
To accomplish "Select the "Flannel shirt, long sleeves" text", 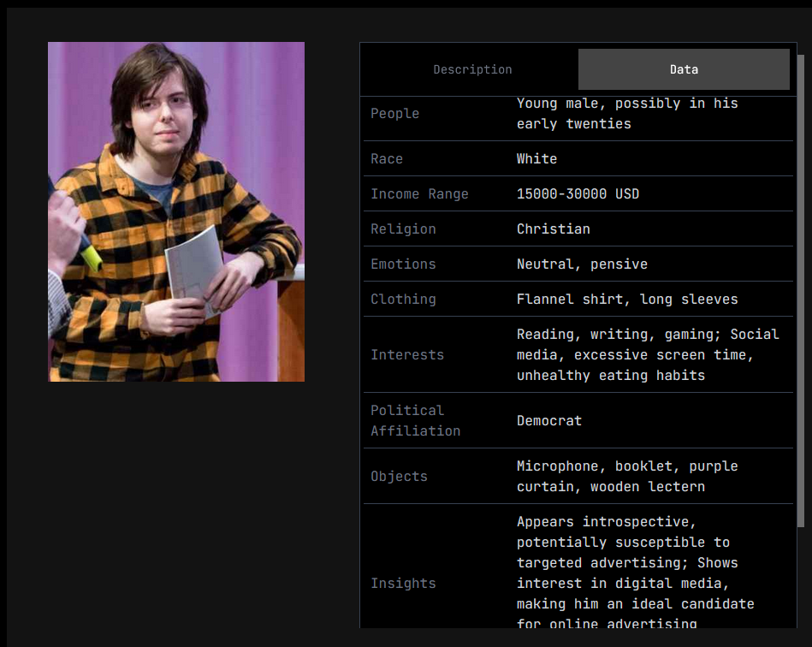I will click(x=627, y=300).
